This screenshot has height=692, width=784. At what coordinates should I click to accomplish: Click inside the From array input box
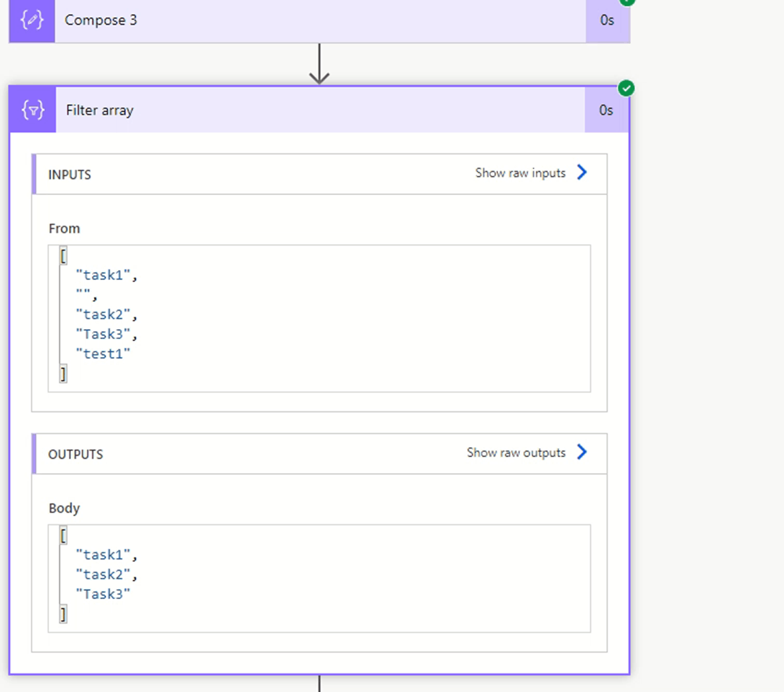point(318,314)
